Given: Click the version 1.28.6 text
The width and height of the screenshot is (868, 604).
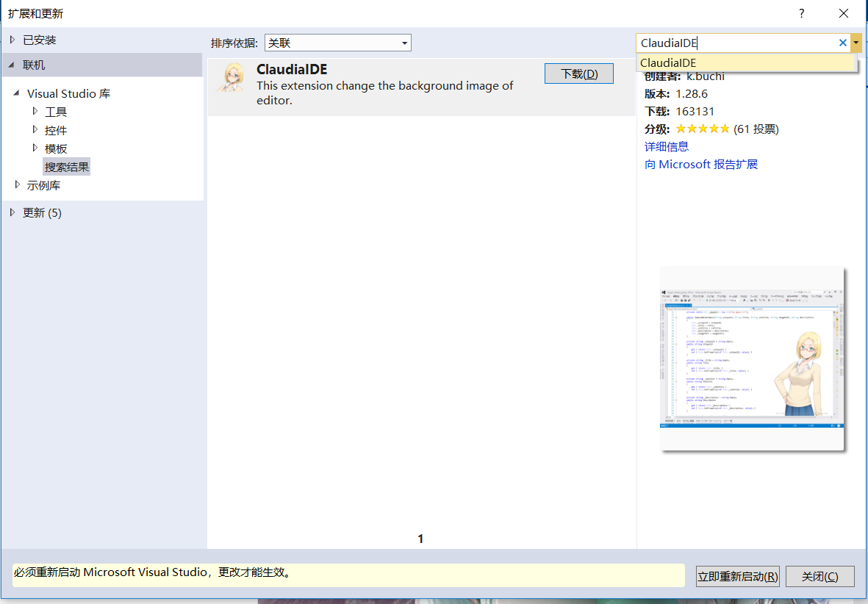Looking at the screenshot, I should tap(692, 93).
